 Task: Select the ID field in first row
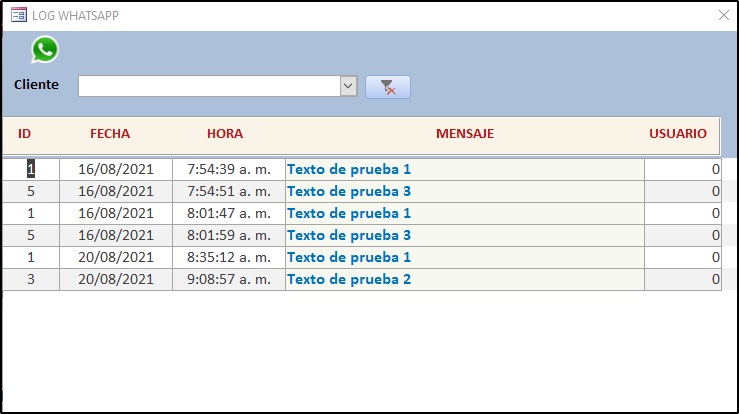click(31, 169)
